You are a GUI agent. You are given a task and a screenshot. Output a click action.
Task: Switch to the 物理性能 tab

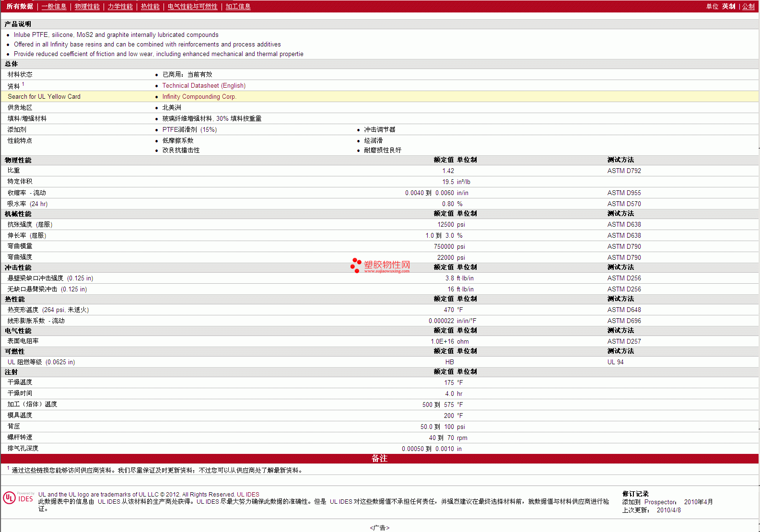pos(87,7)
